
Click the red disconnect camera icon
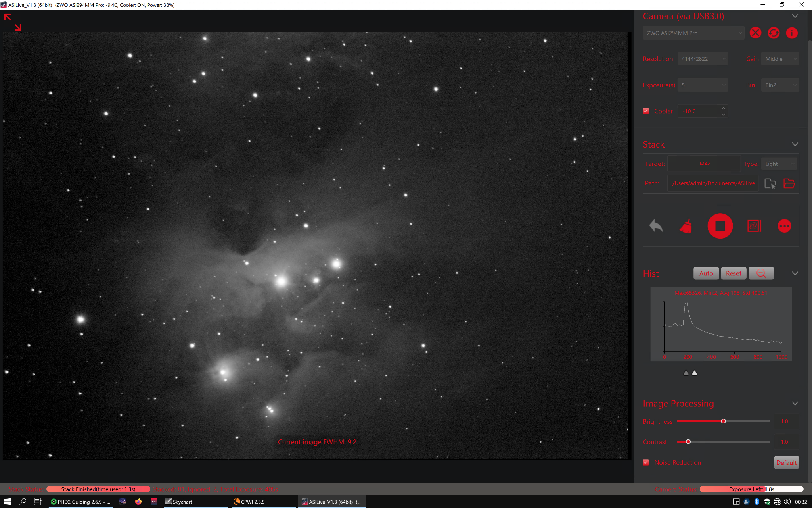pyautogui.click(x=755, y=33)
